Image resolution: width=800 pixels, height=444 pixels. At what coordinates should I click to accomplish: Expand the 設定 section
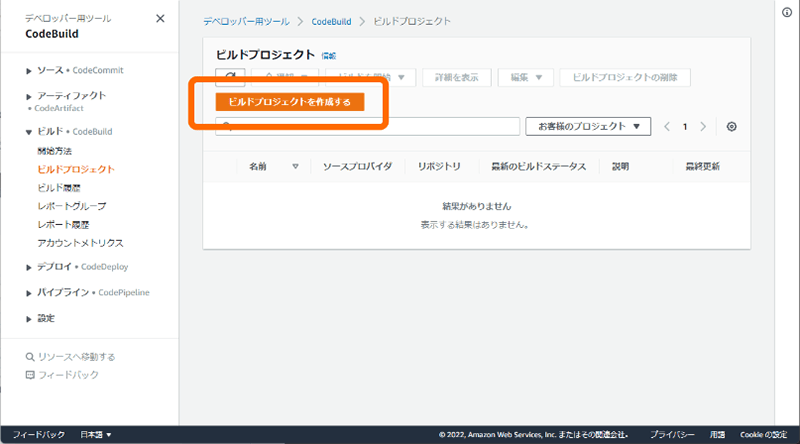point(29,319)
